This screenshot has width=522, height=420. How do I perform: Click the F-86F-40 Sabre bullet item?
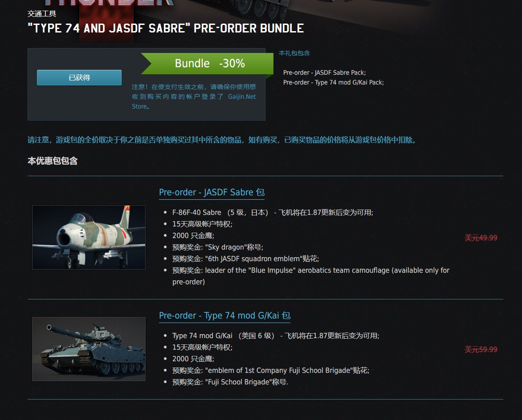point(273,213)
